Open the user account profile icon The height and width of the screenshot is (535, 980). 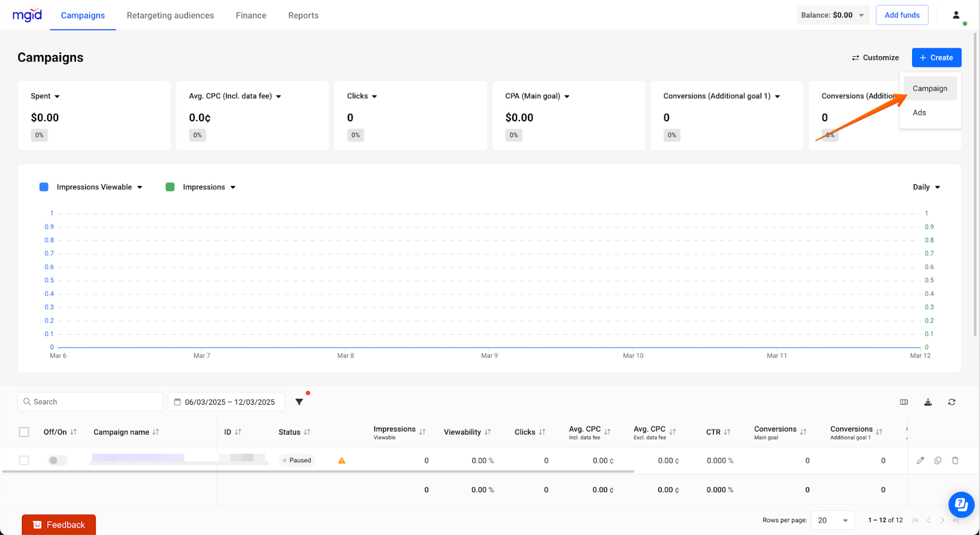coord(956,15)
